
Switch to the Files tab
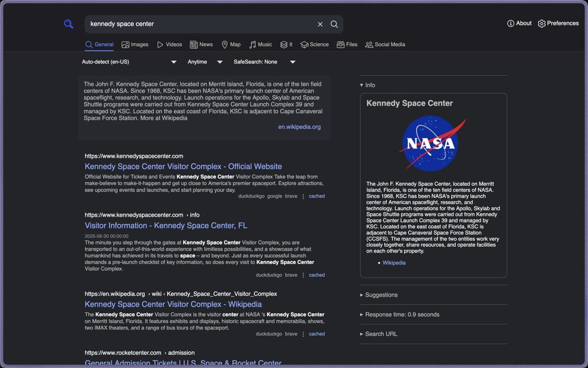[347, 45]
